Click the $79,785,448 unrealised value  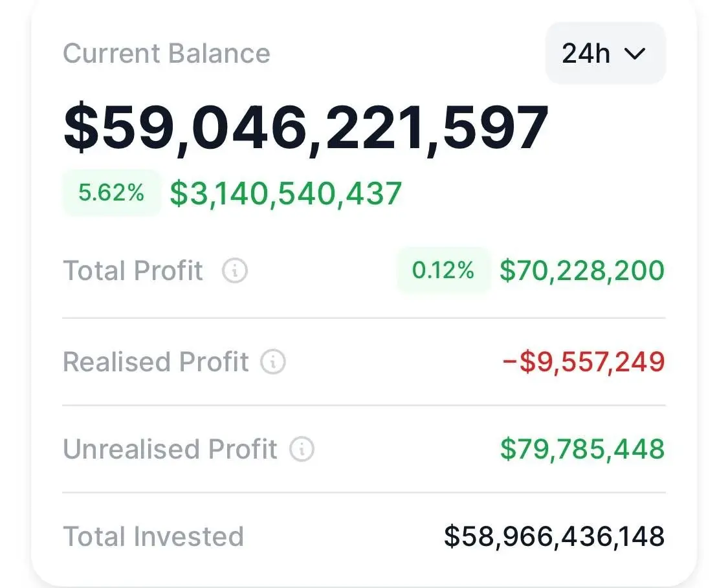[582, 449]
